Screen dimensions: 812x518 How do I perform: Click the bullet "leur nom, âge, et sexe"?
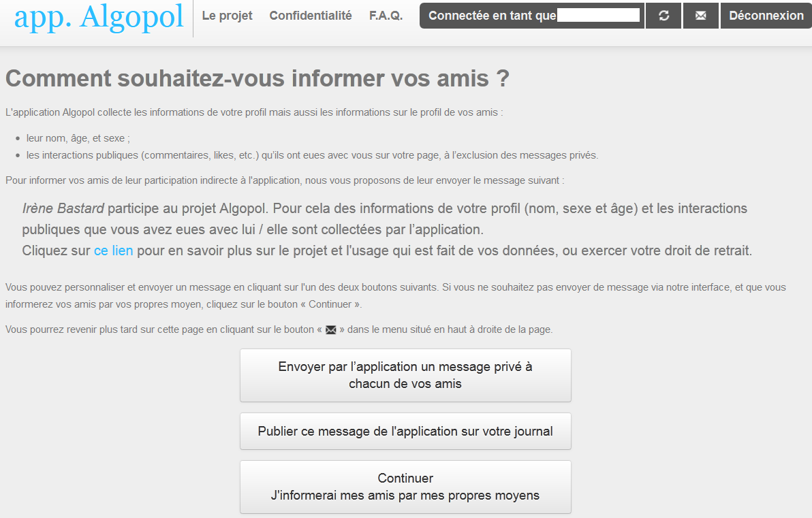pos(78,138)
